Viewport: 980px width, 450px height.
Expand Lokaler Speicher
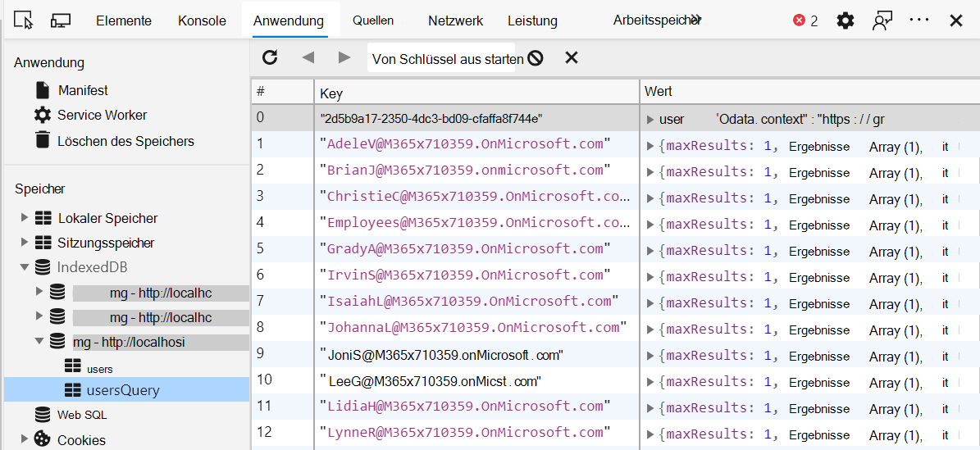[25, 217]
